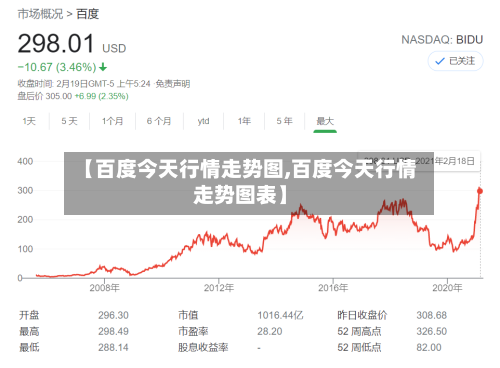Select the 1天 range tab

29,121
